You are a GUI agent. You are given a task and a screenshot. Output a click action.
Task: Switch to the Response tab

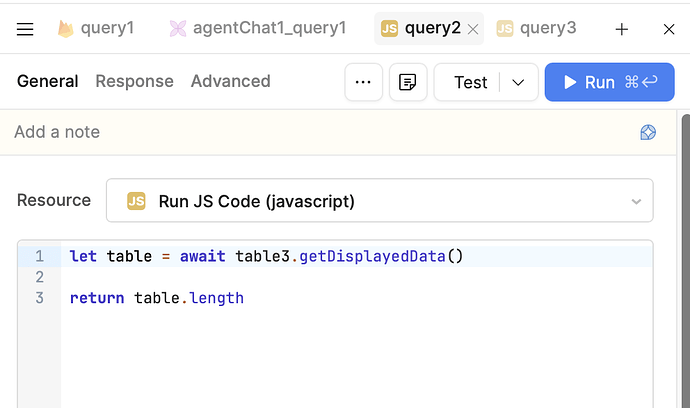pos(134,81)
